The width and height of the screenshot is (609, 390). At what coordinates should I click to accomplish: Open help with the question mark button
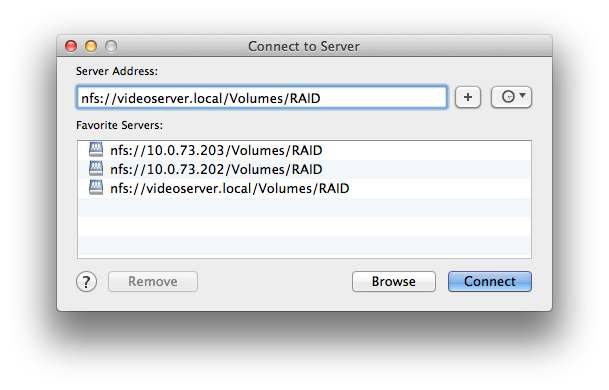tap(86, 282)
